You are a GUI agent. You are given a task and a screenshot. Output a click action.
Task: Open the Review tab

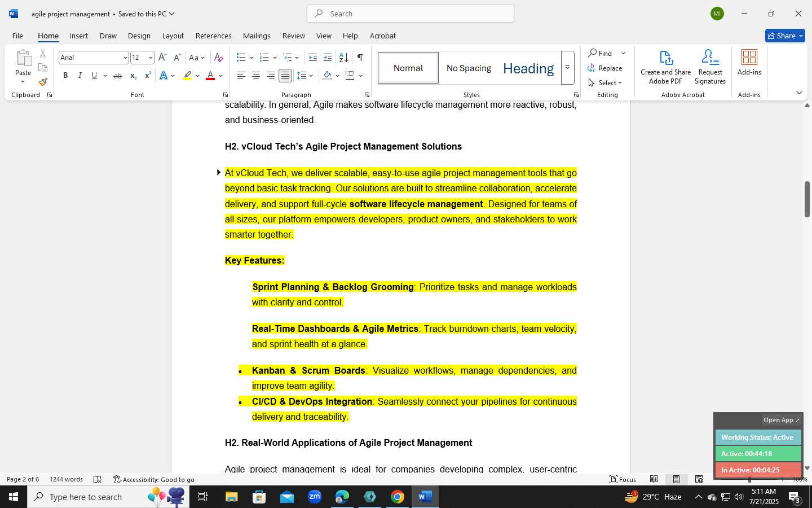coord(293,36)
